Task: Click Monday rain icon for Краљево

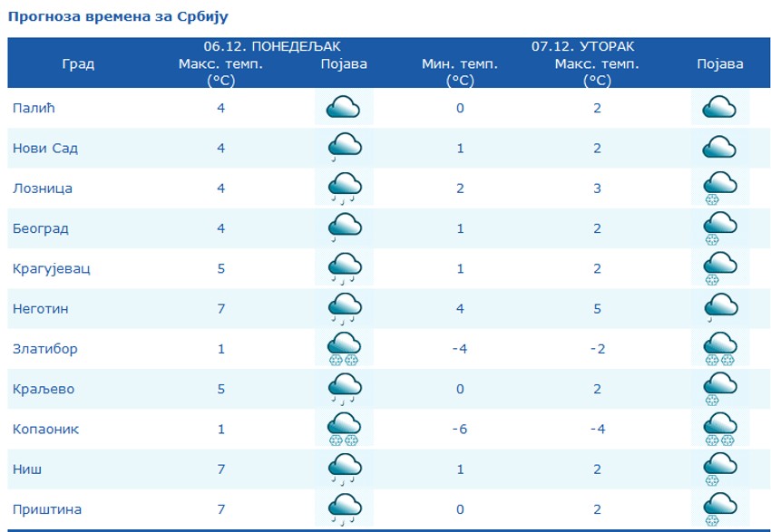Action: 344,388
